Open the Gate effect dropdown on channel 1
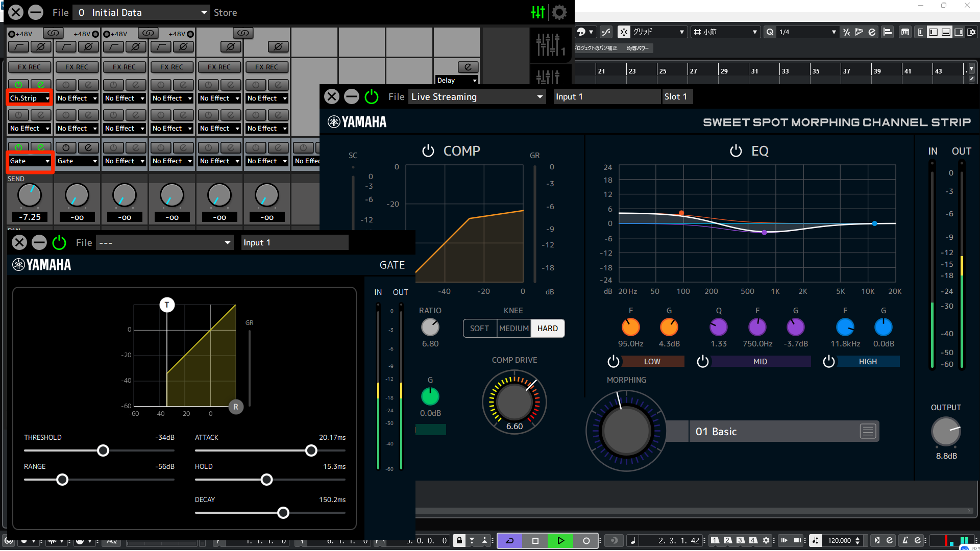Screen dimensions: 980x551 (30, 161)
